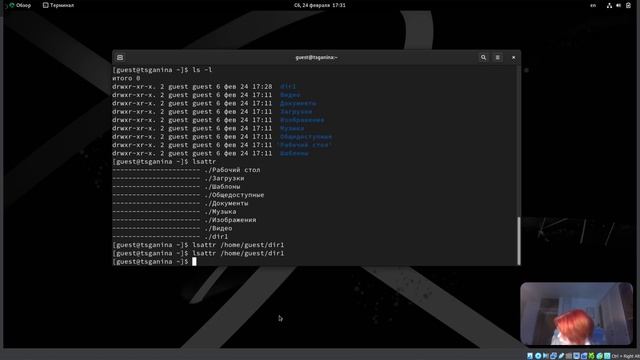Click the './Изображения' lsattr line
640x360 pixels.
coord(184,220)
